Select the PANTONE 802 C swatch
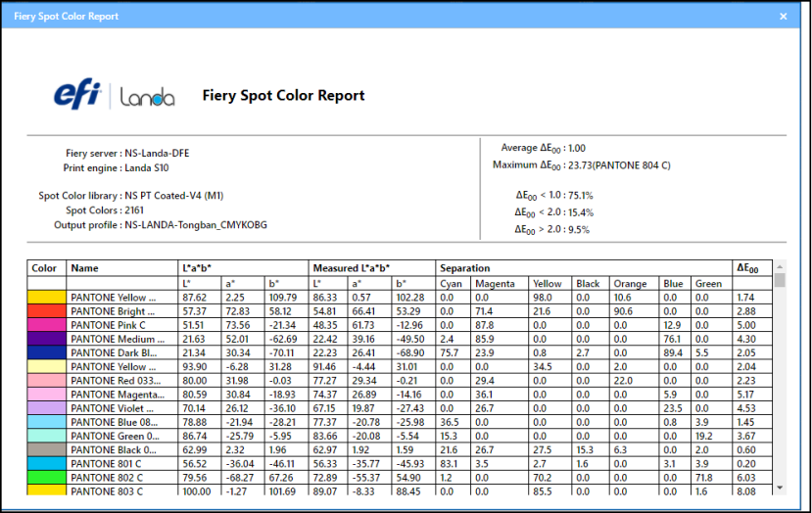This screenshot has height=513, width=812. [46, 478]
